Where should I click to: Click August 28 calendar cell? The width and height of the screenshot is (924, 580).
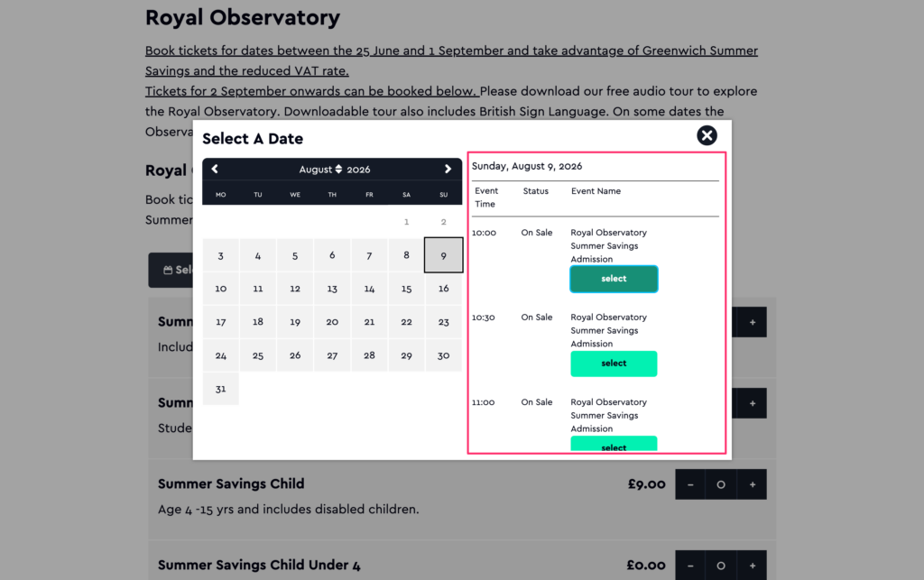tap(369, 355)
